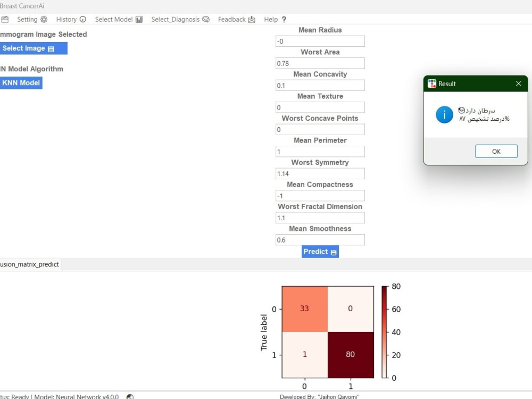Open the Select Model menu
Image resolution: width=532 pixels, height=399 pixels.
pos(119,19)
